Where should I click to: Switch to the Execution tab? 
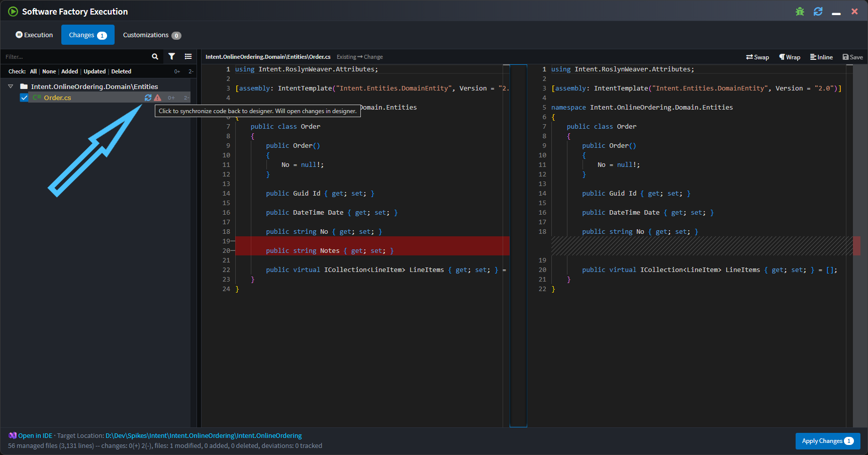pos(34,35)
